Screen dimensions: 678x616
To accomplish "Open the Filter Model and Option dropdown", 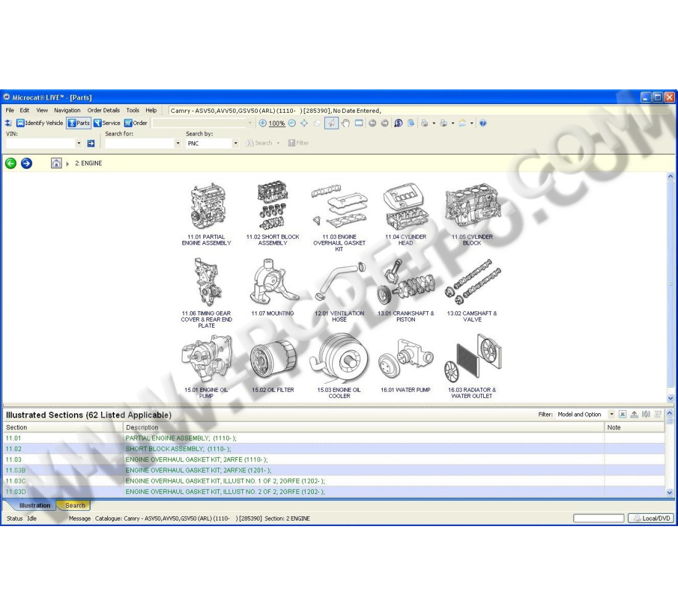I will (x=611, y=415).
